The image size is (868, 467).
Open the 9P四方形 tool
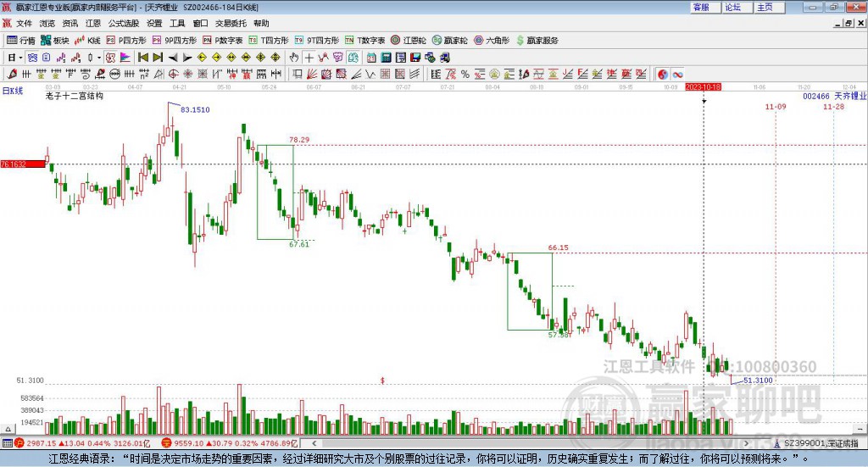tap(175, 41)
